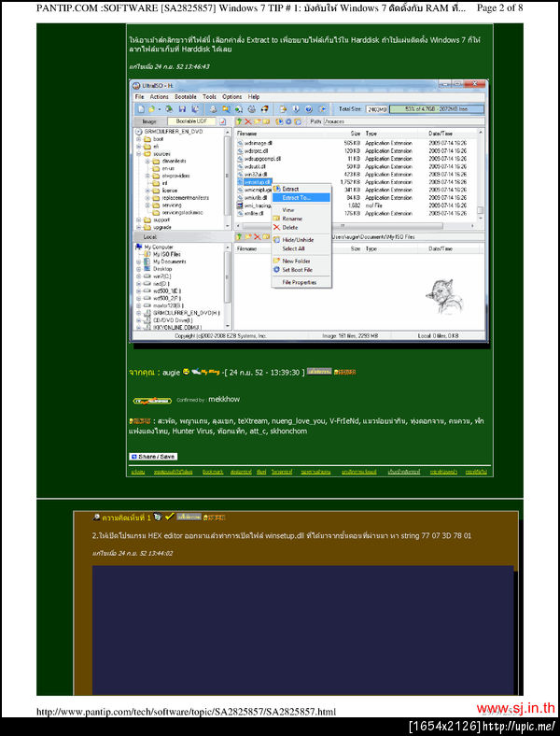Click the smiley icon next to augie
The width and height of the screenshot is (560, 736).
click(186, 372)
